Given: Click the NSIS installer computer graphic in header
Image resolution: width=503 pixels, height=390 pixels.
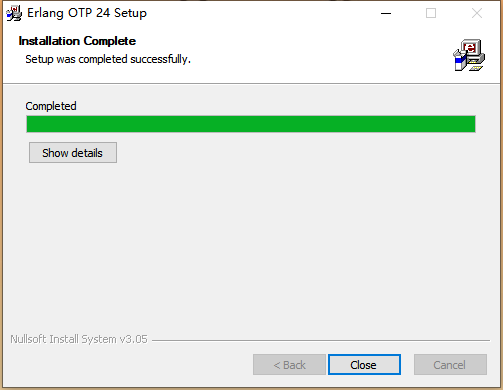Looking at the screenshot, I should coord(469,55).
